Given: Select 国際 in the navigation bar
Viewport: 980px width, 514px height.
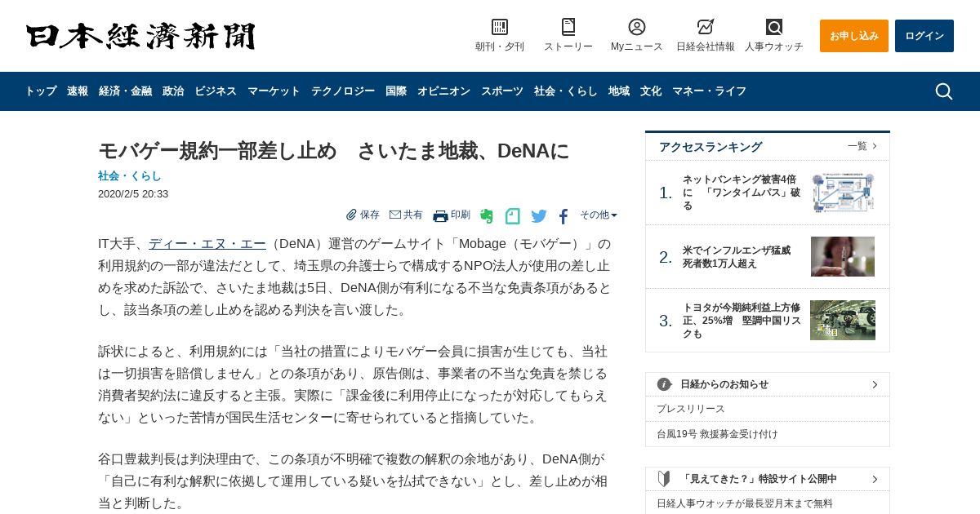Looking at the screenshot, I should [396, 91].
